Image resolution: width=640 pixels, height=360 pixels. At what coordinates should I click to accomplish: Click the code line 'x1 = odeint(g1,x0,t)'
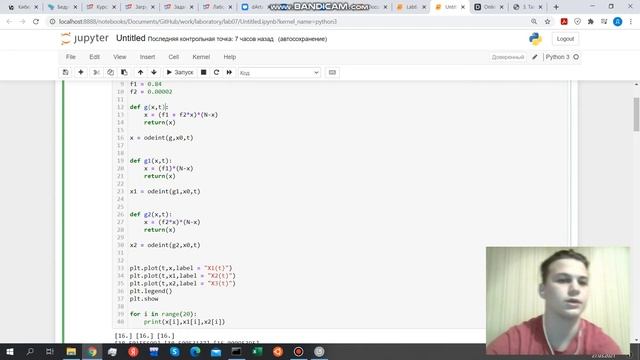tap(165, 191)
